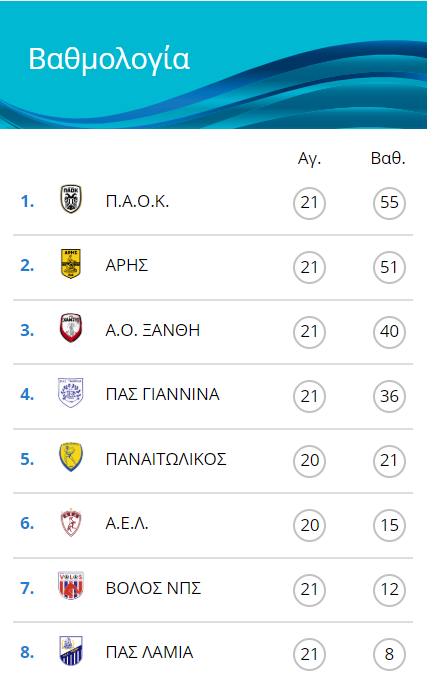The height and width of the screenshot is (686, 427).
Task: Click the ΒΟΛΟΣ ΝΠΣ team crest
Action: click(71, 585)
